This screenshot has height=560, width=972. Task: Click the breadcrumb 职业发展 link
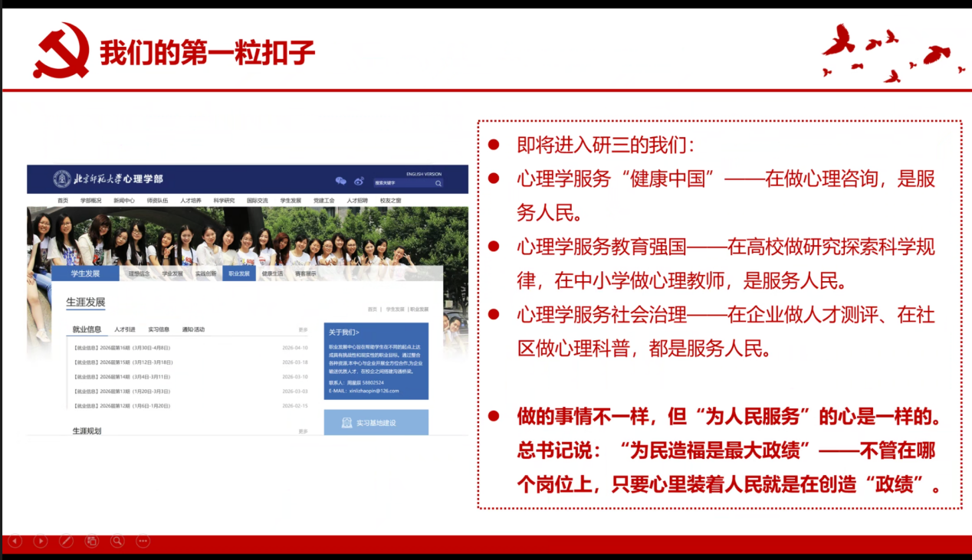419,309
